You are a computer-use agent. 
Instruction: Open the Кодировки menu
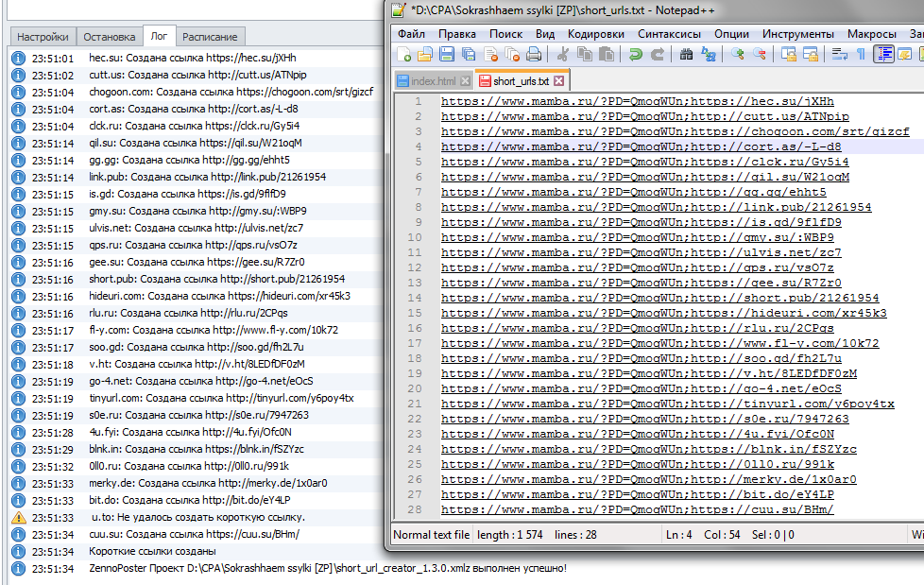pos(596,34)
